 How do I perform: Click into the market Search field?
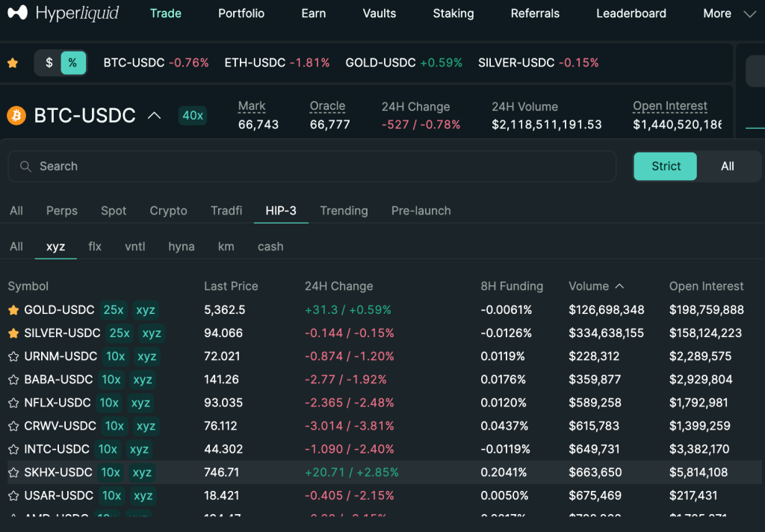point(321,167)
